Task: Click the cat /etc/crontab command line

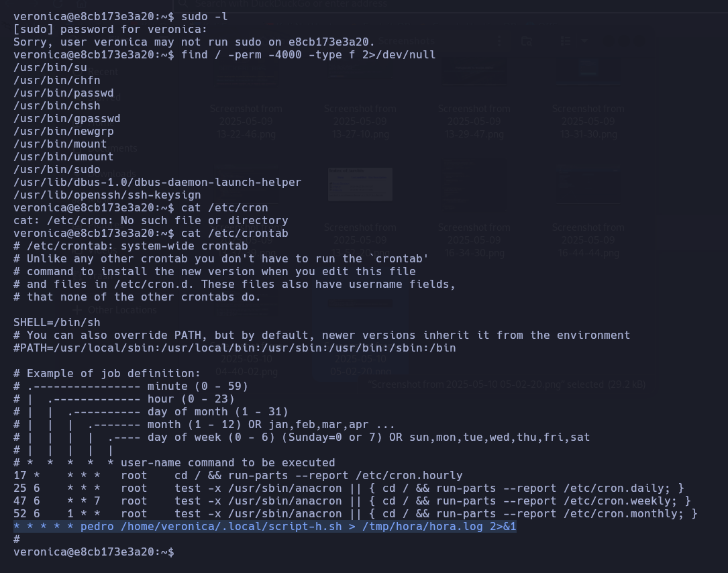Action: pyautogui.click(x=151, y=233)
